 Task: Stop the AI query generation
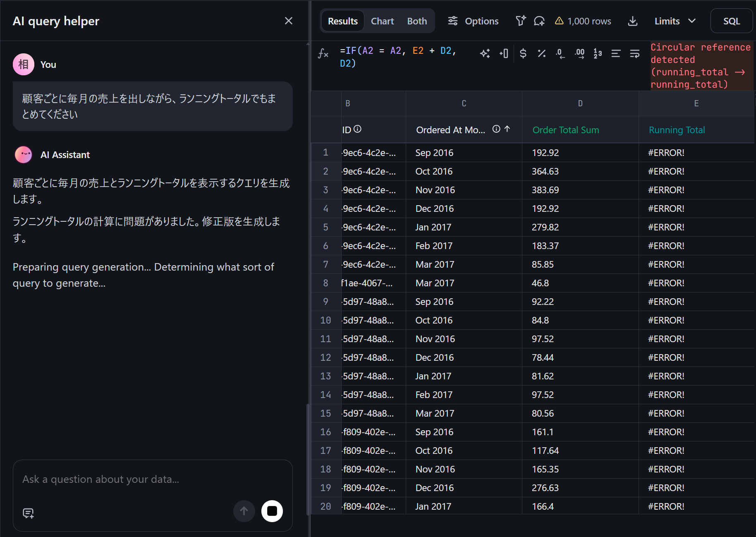[272, 511]
